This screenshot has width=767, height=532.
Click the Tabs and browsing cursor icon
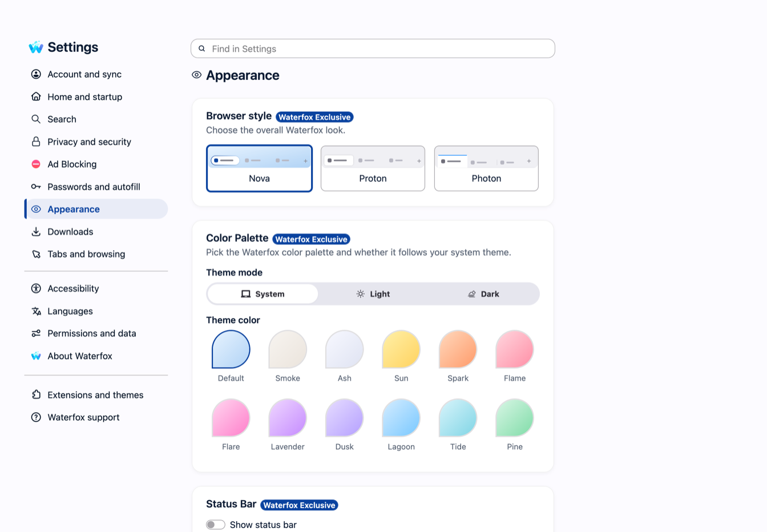click(x=36, y=254)
